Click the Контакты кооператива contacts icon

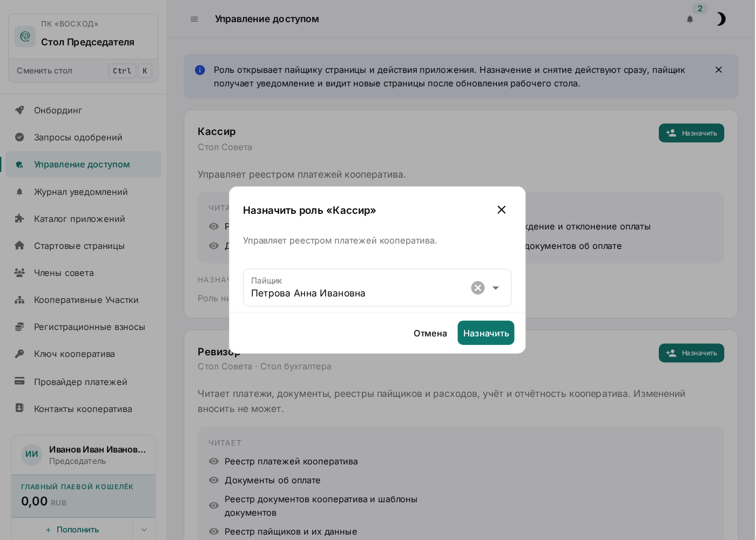[x=19, y=408]
